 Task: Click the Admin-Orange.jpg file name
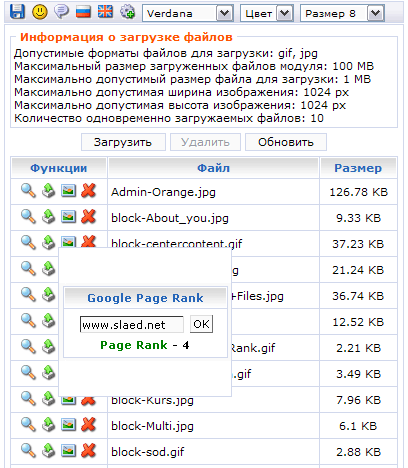pyautogui.click(x=163, y=192)
